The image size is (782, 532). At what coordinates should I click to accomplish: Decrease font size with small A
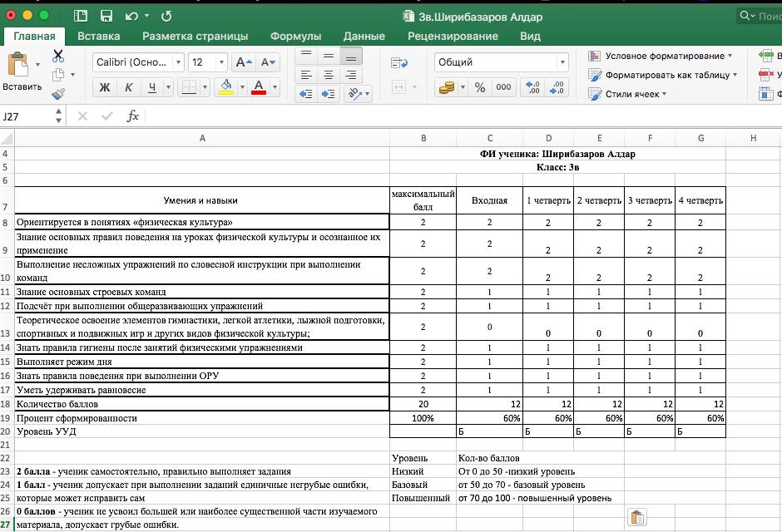(268, 62)
